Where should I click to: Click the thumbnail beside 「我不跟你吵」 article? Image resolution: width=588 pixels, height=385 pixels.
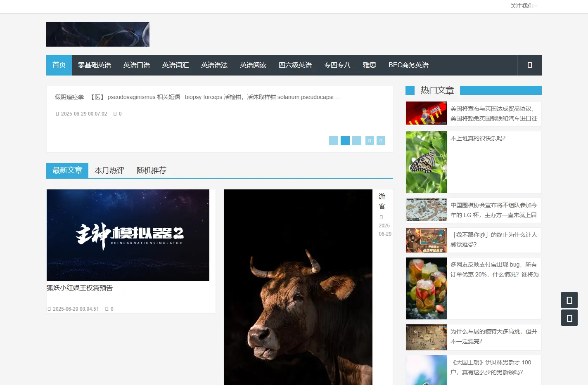pyautogui.click(x=427, y=240)
